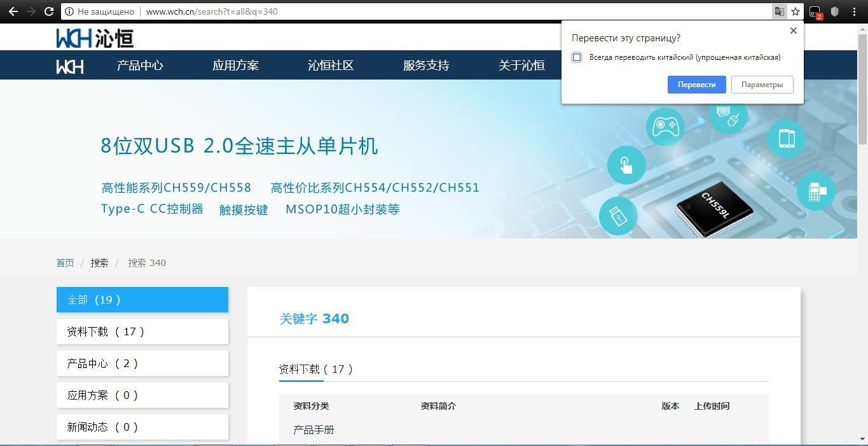Reload the page with refresh icon
The width and height of the screenshot is (868, 446).
coord(49,11)
